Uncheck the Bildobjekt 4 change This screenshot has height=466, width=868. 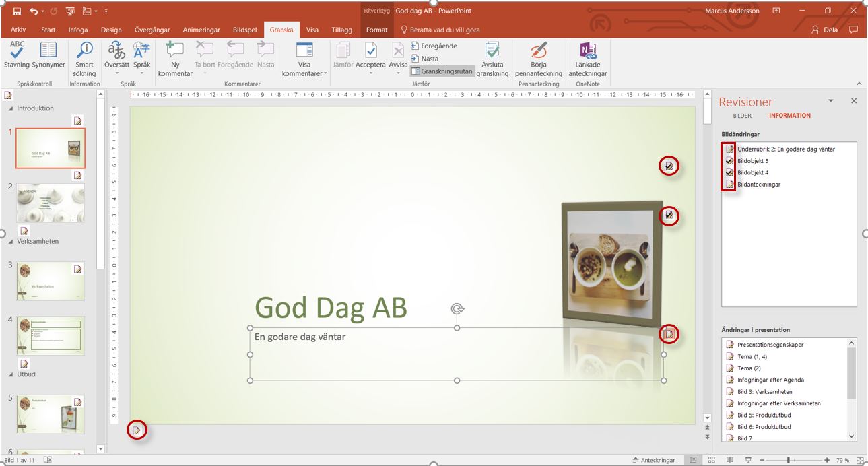[729, 172]
